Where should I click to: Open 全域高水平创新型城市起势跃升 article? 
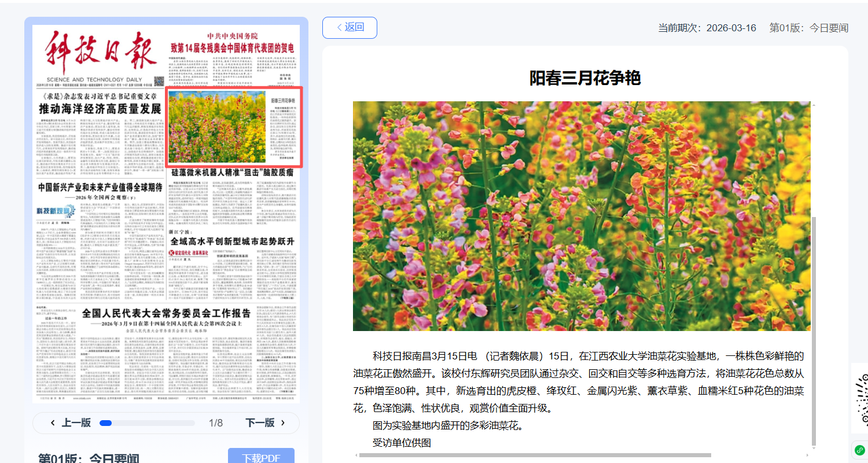[231, 241]
